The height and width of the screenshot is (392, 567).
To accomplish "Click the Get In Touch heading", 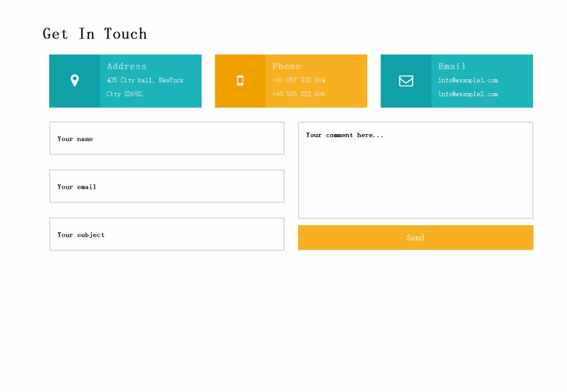I will (94, 34).
